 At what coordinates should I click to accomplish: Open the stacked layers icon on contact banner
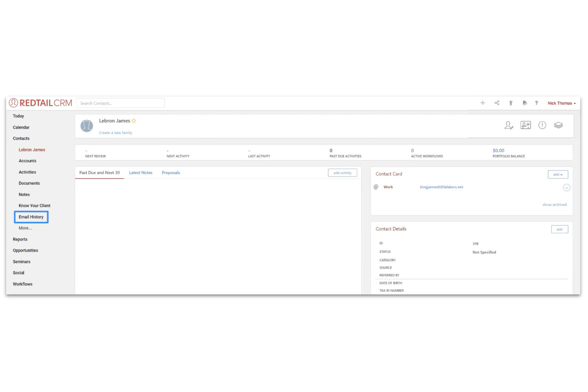[559, 125]
